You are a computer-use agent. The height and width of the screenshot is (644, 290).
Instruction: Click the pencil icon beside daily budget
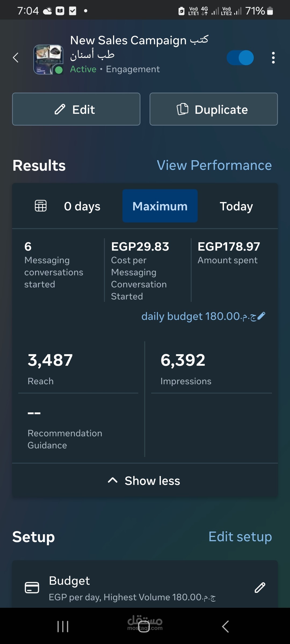pos(261,316)
